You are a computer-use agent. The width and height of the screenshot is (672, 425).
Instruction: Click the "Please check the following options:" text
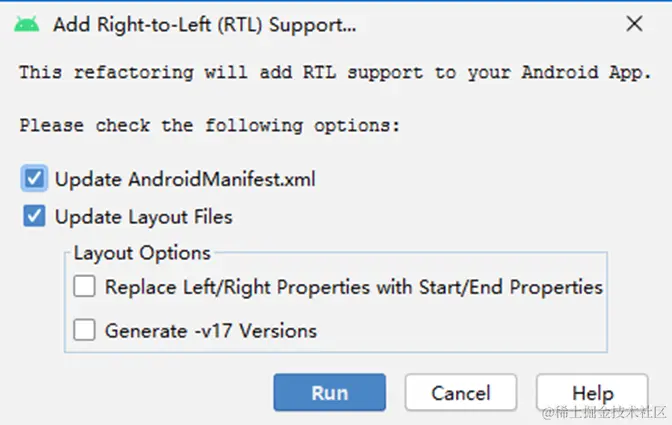tap(209, 126)
